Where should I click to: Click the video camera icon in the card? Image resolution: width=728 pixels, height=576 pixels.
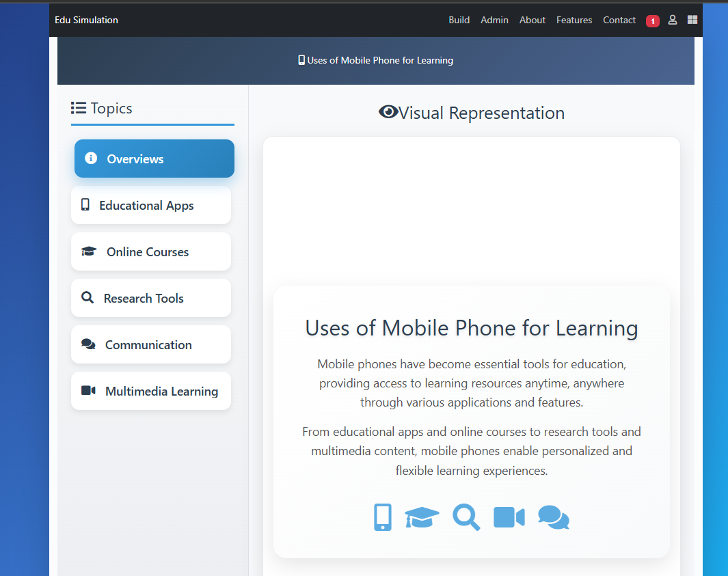click(509, 517)
